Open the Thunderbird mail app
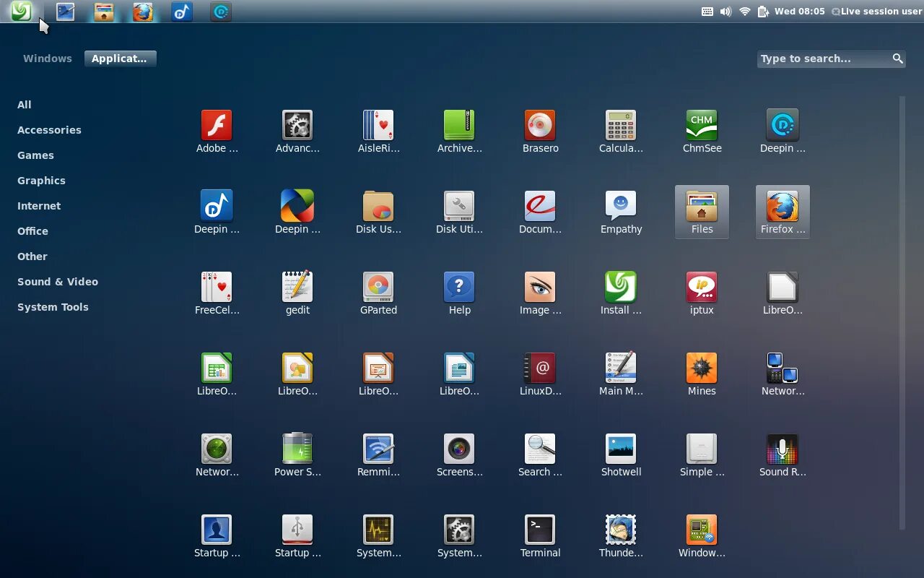 tap(621, 530)
